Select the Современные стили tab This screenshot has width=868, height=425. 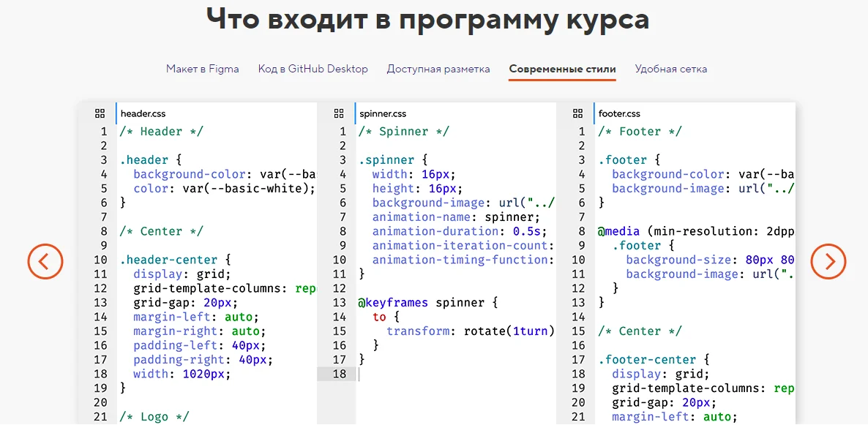[x=562, y=69]
